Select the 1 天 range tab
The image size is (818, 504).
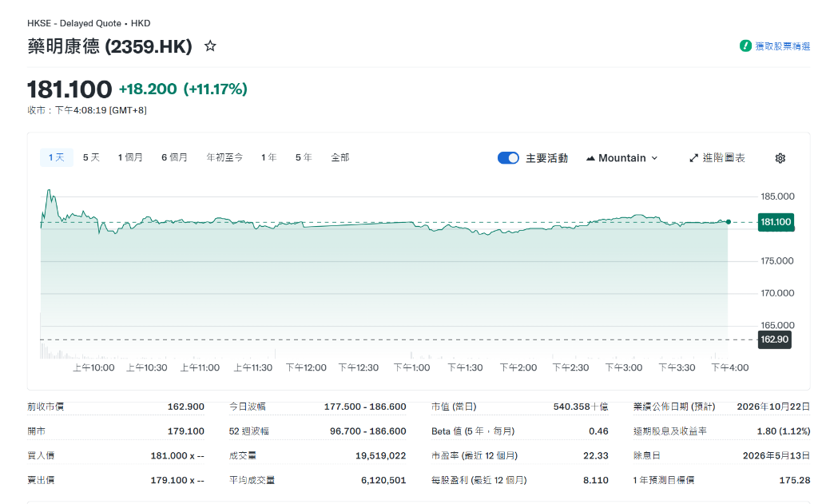click(57, 157)
